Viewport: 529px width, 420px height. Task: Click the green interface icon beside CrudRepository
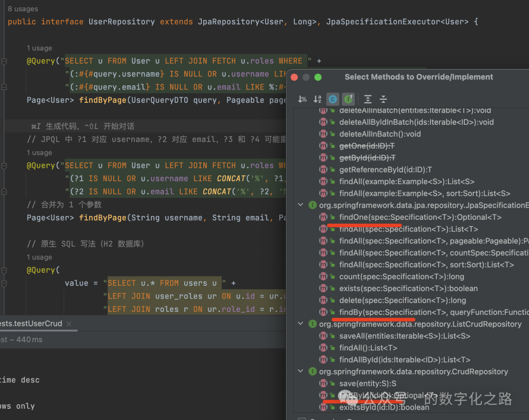click(313, 372)
